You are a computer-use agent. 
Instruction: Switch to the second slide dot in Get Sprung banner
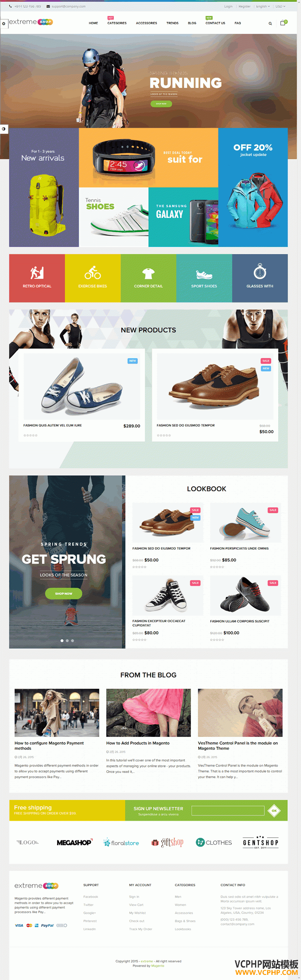(x=67, y=641)
